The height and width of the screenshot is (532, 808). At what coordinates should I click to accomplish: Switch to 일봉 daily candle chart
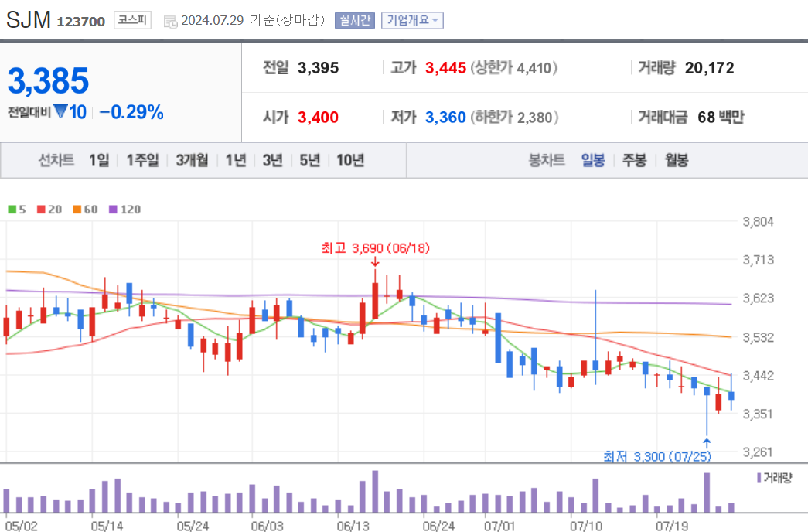pyautogui.click(x=593, y=160)
